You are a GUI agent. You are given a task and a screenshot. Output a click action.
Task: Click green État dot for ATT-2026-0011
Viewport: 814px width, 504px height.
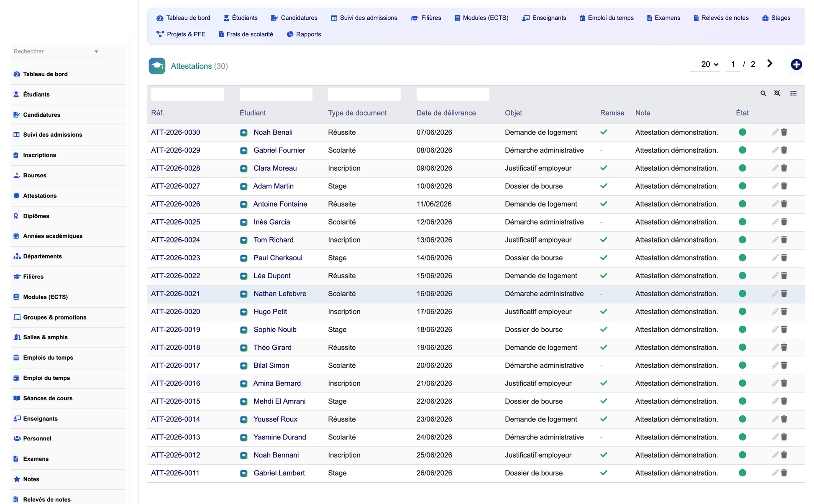tap(742, 473)
